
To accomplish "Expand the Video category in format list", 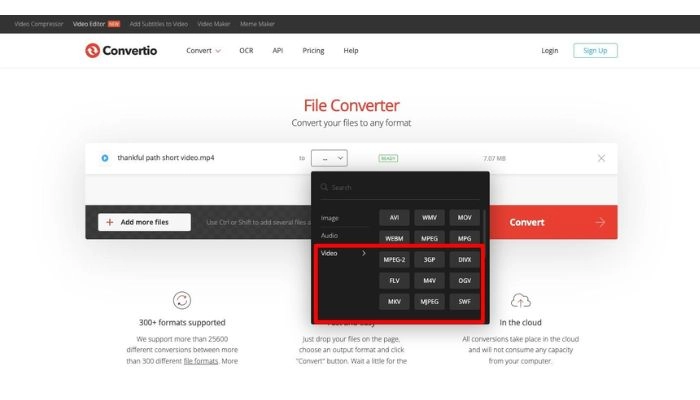I will pyautogui.click(x=341, y=254).
